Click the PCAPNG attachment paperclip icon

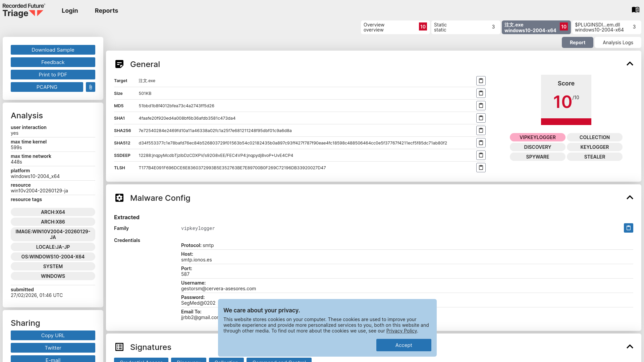91,87
